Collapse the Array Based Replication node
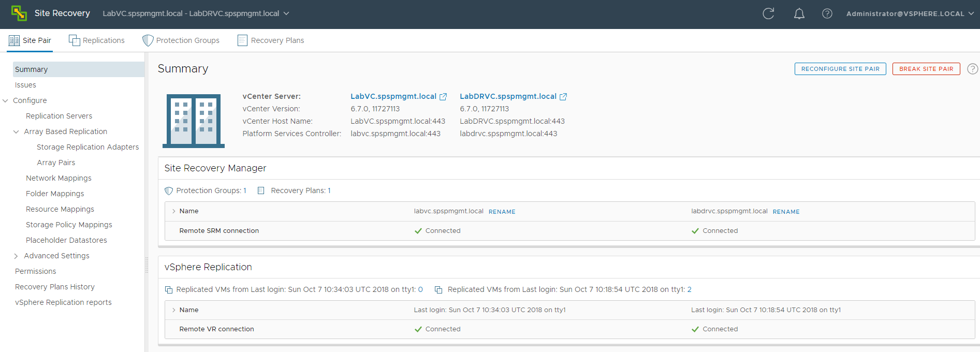 16,132
